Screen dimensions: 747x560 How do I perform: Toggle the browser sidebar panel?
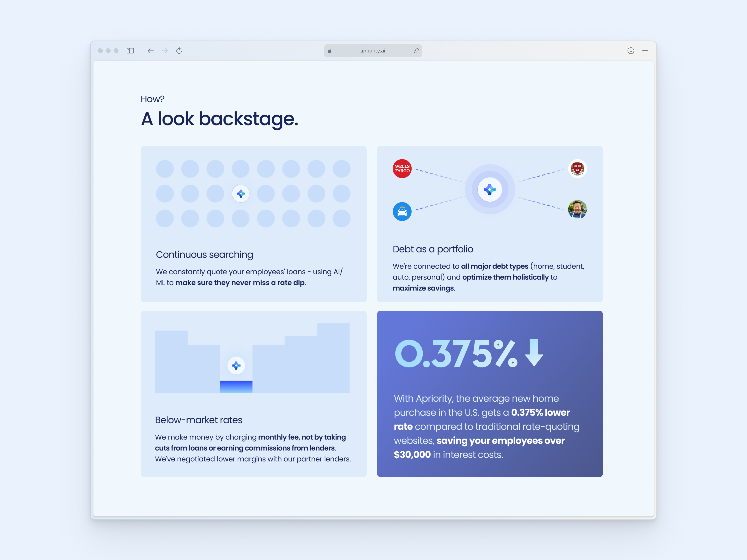click(x=130, y=51)
